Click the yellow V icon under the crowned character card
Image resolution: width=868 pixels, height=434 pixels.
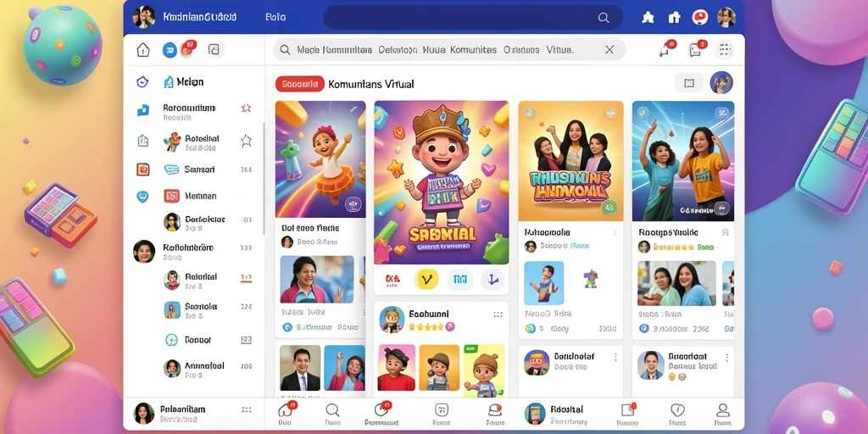tap(426, 280)
